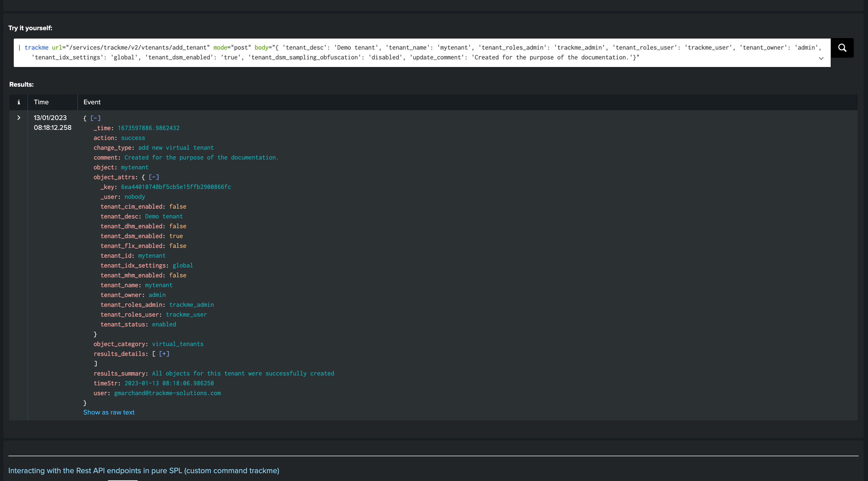This screenshot has height=481, width=868.
Task: Click the _key value 6ea44010748bf5cb5e15ffb2900866fc
Action: [176, 187]
